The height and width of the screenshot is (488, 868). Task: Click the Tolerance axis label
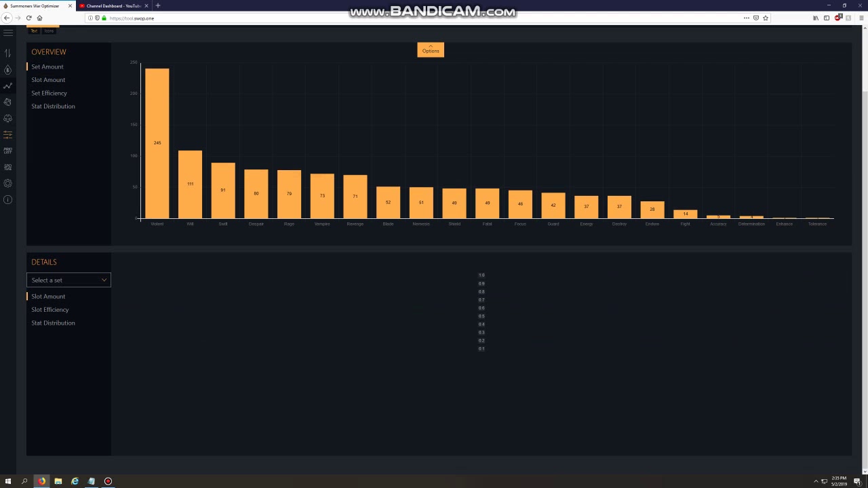tap(817, 224)
